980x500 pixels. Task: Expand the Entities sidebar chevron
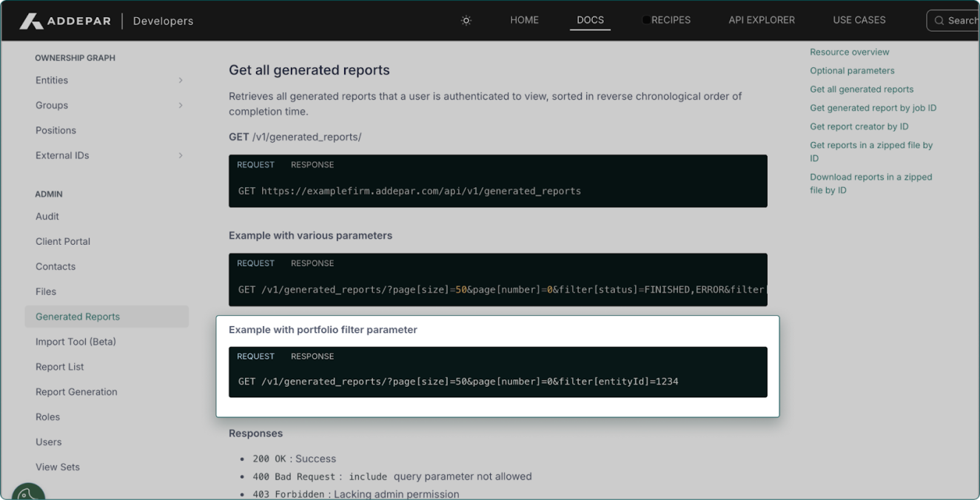[x=181, y=80]
